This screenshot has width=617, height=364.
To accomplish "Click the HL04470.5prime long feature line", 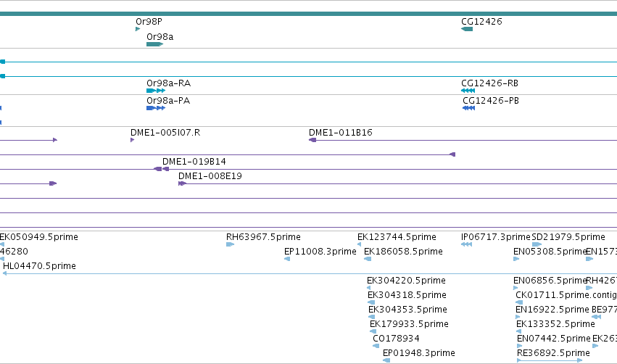I will (x=310, y=273).
